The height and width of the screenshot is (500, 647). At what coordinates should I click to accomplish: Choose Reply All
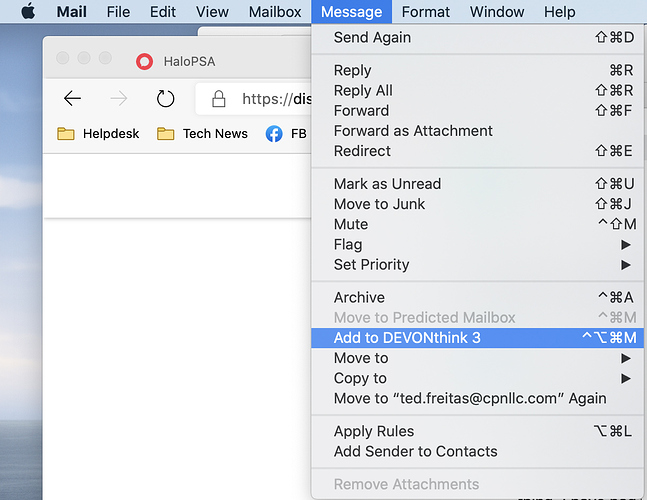coord(477,90)
